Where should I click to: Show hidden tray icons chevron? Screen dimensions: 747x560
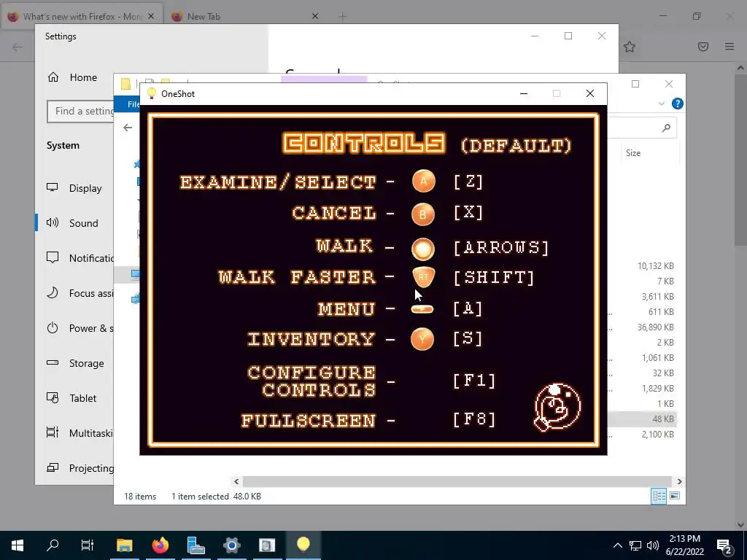[617, 545]
